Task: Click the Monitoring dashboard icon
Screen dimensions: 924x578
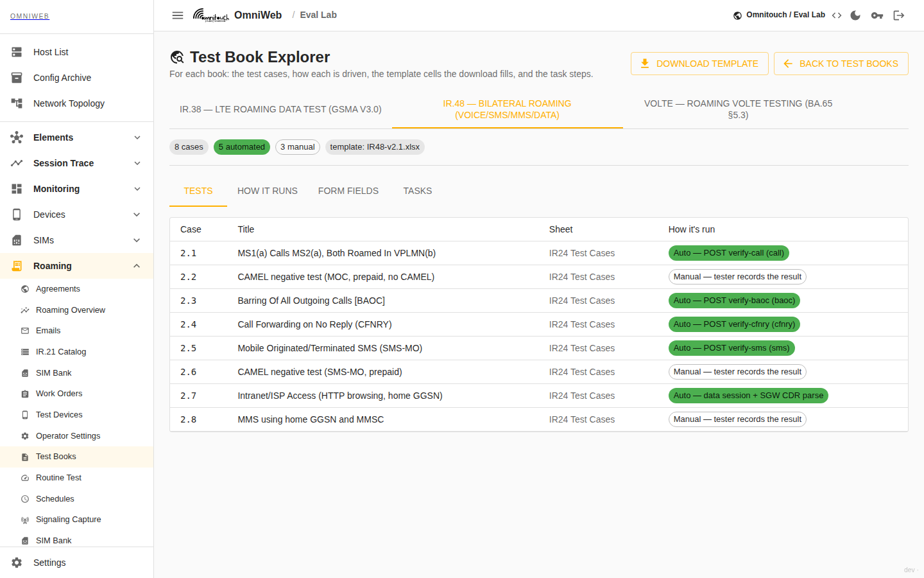Action: pos(17,189)
